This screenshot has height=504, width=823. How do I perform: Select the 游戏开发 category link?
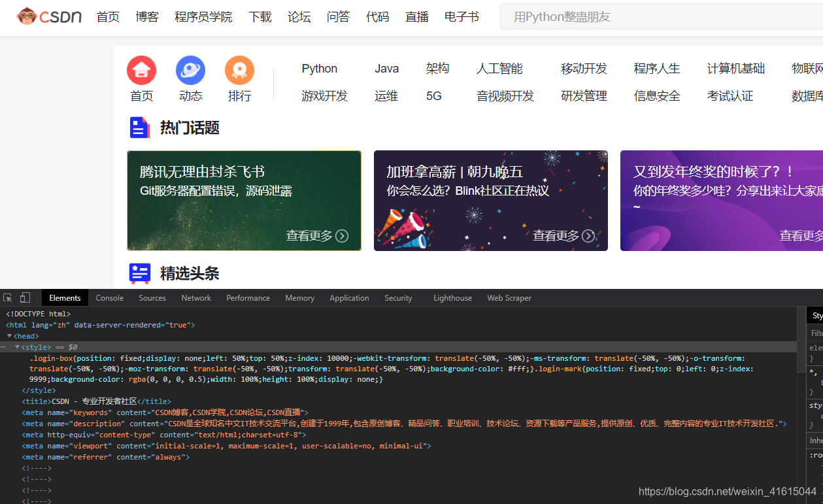click(x=324, y=96)
